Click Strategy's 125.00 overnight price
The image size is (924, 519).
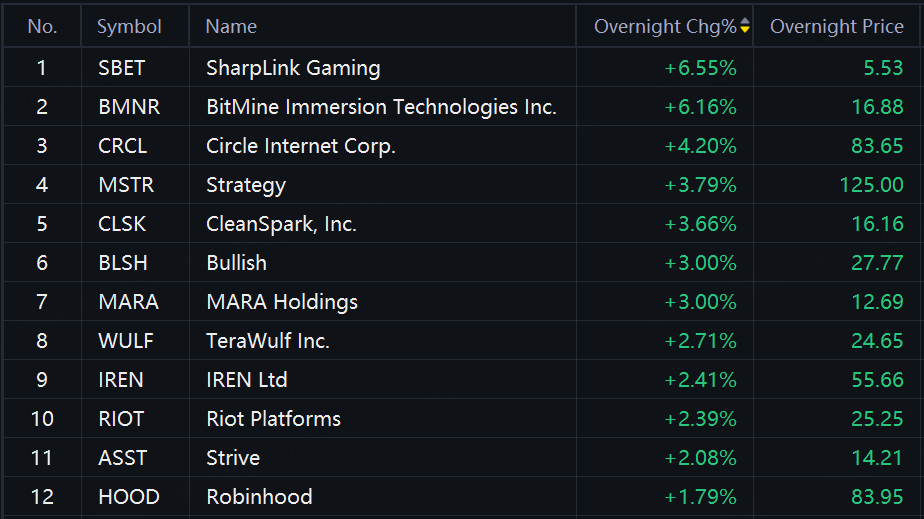point(871,185)
